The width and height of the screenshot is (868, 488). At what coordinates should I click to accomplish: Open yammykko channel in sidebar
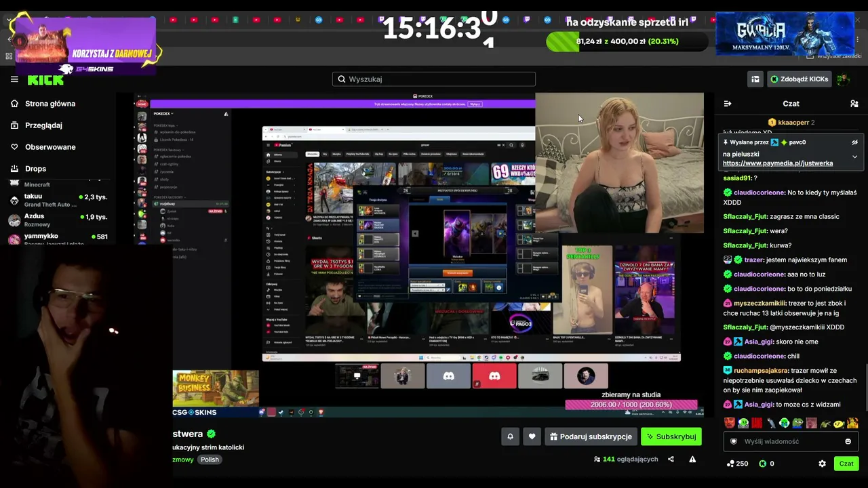(58, 237)
